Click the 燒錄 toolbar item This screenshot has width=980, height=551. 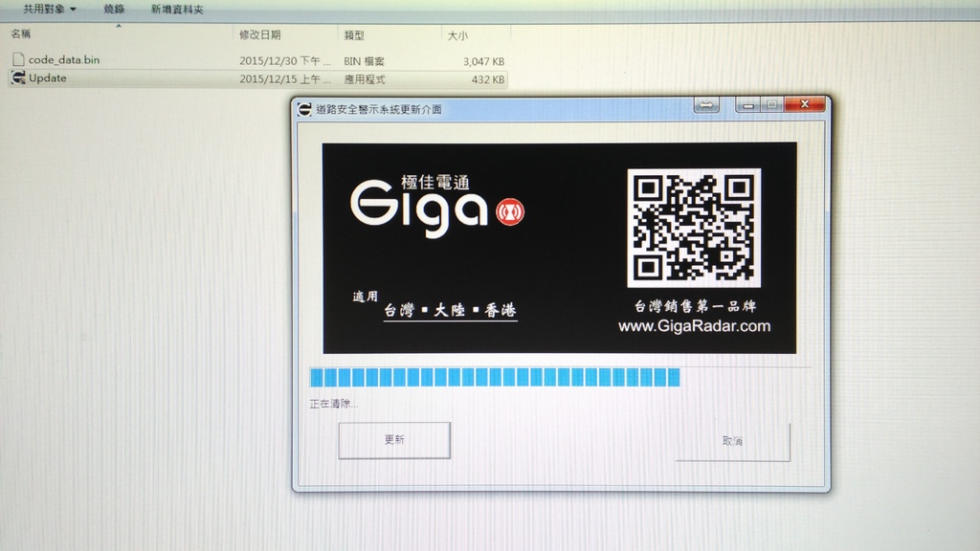114,9
